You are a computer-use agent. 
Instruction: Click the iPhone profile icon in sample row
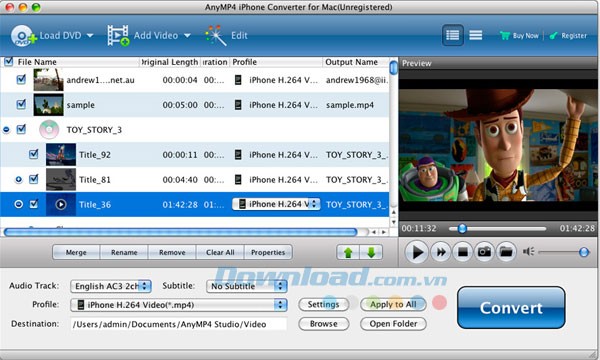point(238,104)
